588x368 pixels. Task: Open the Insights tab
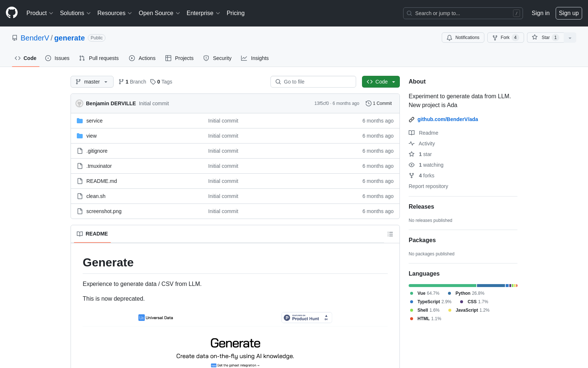point(255,58)
